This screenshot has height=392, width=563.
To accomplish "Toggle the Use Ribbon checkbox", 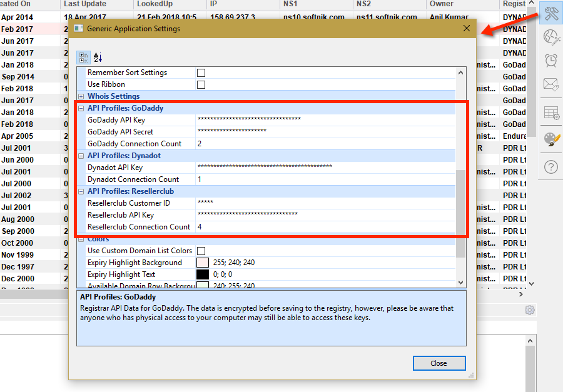I will (x=201, y=84).
